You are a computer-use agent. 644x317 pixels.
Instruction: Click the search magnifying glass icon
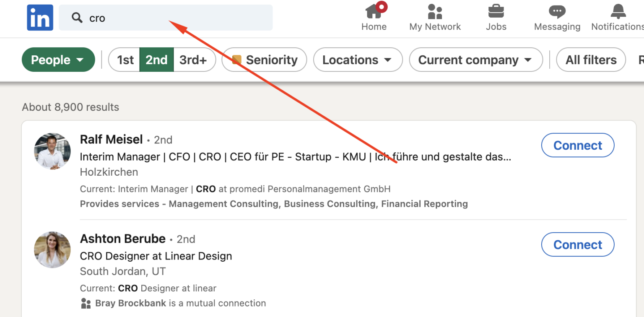click(x=77, y=18)
